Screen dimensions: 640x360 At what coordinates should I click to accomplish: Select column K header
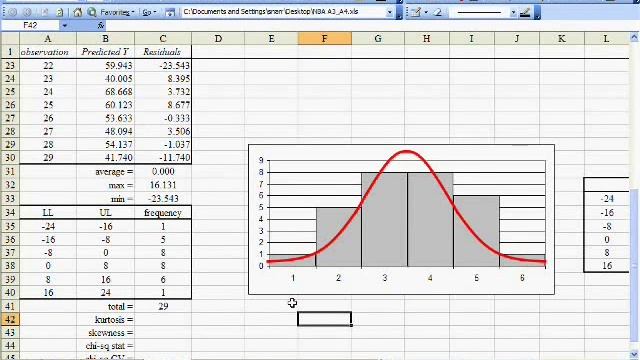point(562,39)
